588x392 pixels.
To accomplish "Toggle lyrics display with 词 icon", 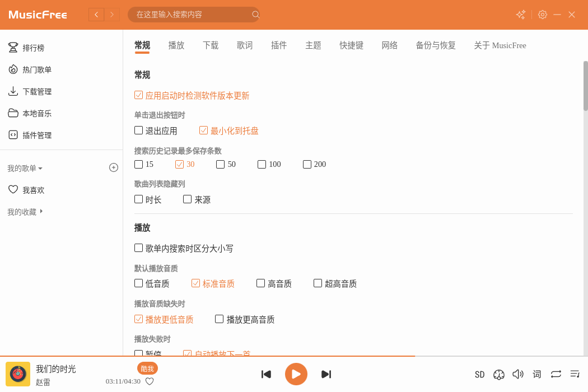I will point(537,374).
